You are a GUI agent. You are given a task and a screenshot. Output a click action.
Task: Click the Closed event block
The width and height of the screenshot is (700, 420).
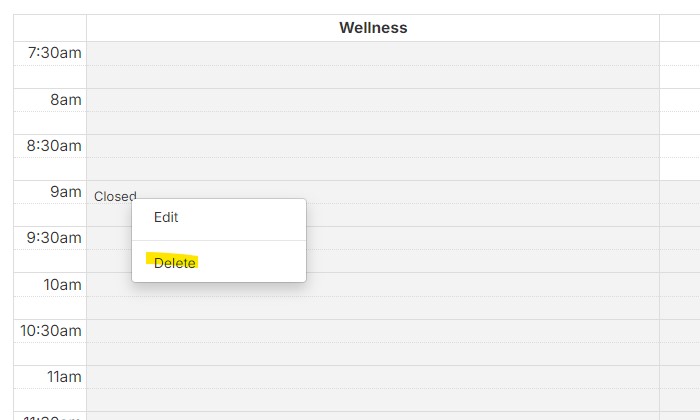pyautogui.click(x=114, y=196)
